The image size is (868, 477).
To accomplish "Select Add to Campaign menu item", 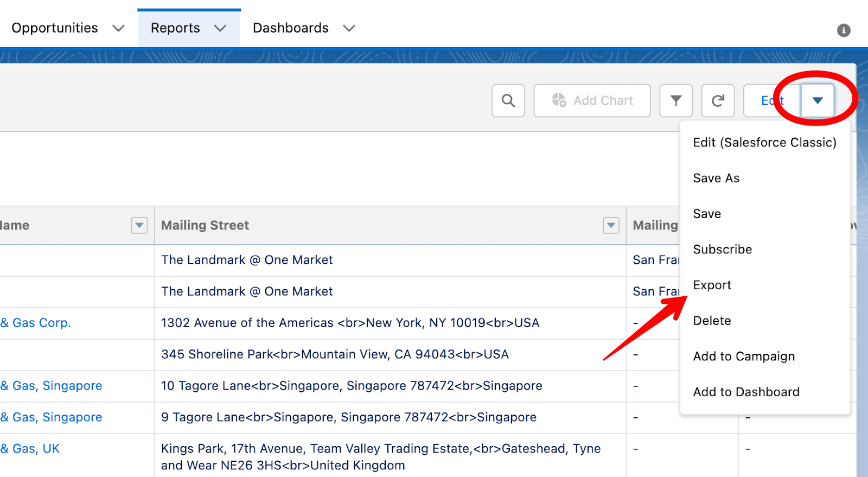I will point(765,357).
